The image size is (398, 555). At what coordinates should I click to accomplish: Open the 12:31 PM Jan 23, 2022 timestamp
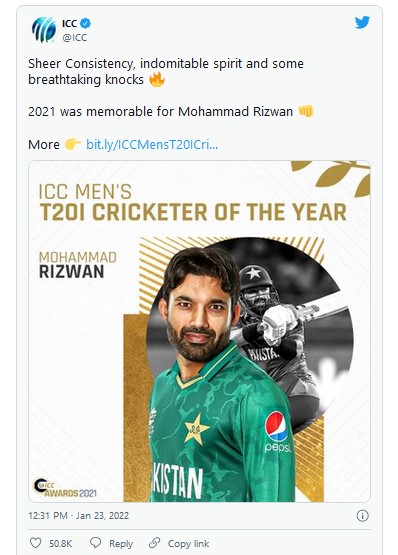click(79, 515)
